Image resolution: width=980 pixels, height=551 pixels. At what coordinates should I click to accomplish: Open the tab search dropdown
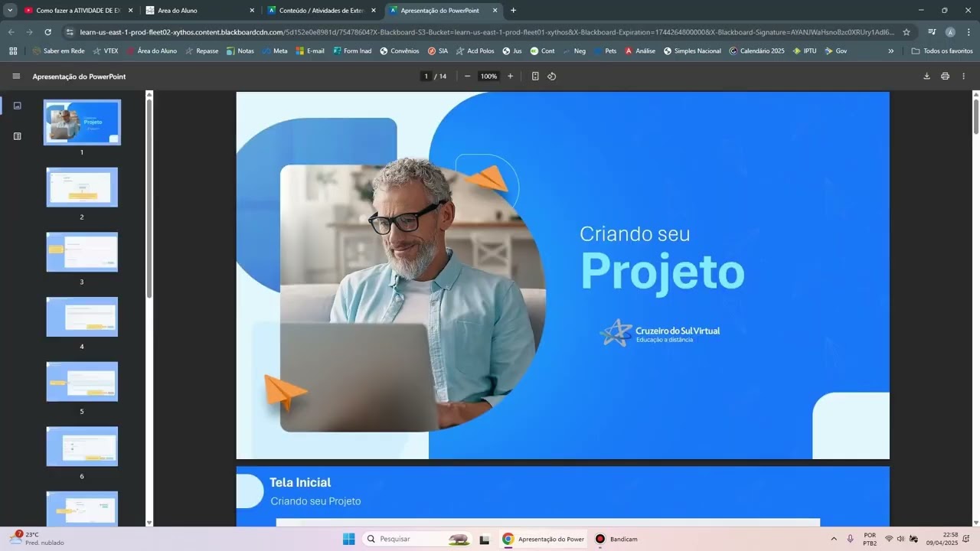tap(10, 11)
